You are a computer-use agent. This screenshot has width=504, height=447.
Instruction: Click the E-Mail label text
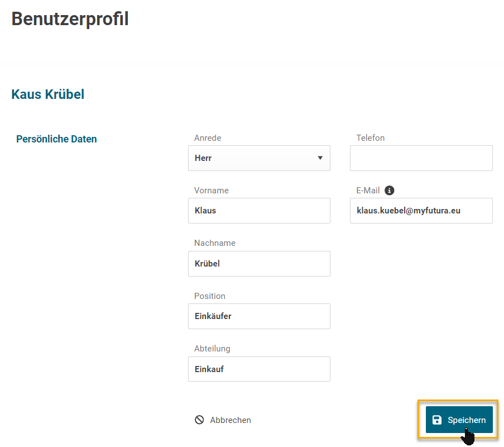368,191
